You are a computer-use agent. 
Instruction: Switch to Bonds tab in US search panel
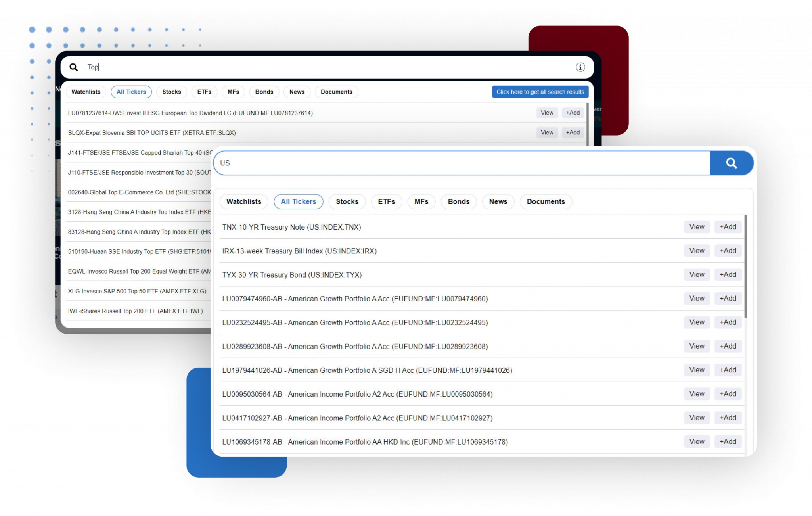coord(458,201)
